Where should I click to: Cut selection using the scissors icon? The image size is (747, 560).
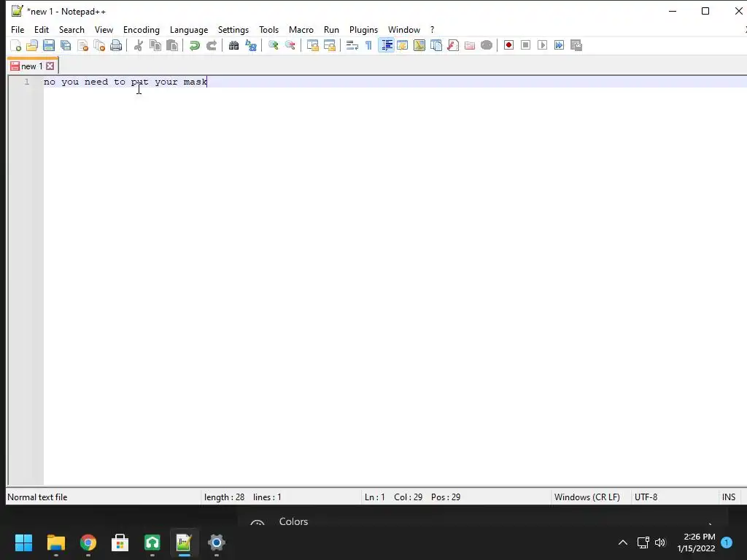point(138,45)
